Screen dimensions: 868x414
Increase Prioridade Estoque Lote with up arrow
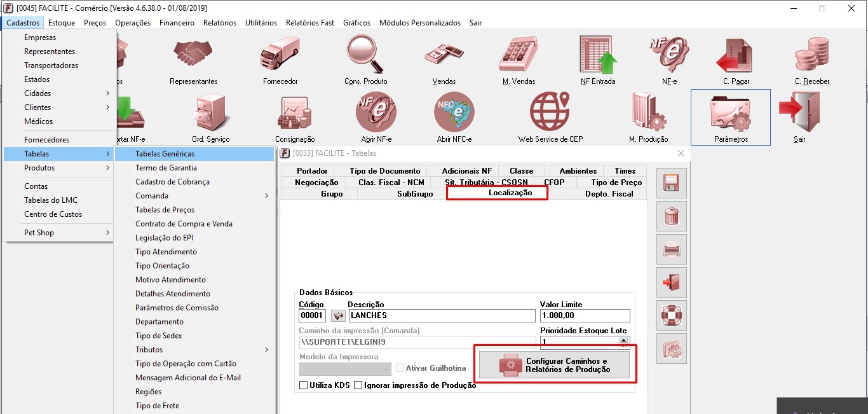pos(624,340)
